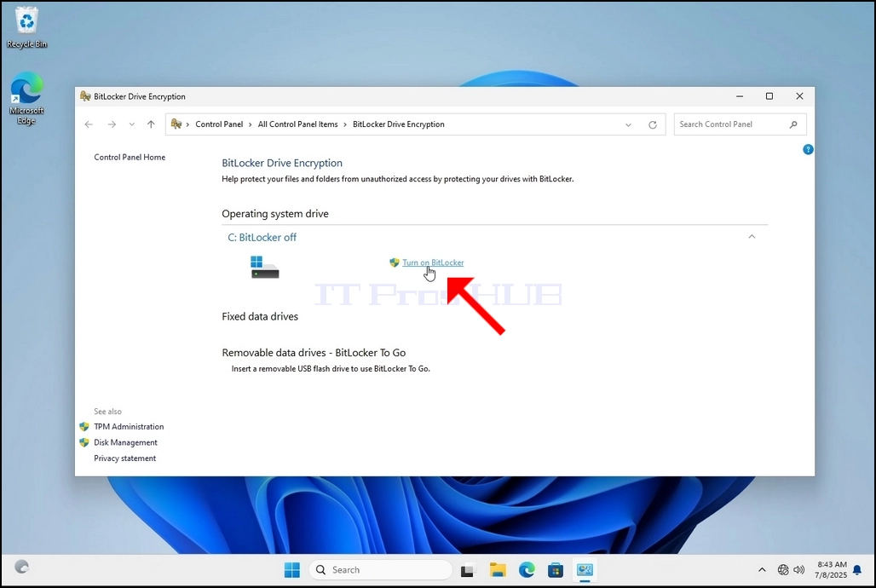876x588 pixels.
Task: Launch Microsoft Edge from the taskbar
Action: pyautogui.click(x=527, y=570)
